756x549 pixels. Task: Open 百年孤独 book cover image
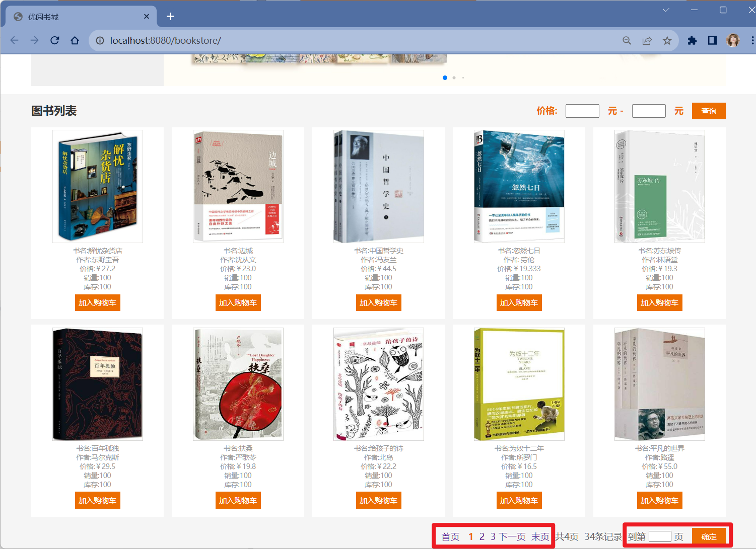[x=98, y=384]
